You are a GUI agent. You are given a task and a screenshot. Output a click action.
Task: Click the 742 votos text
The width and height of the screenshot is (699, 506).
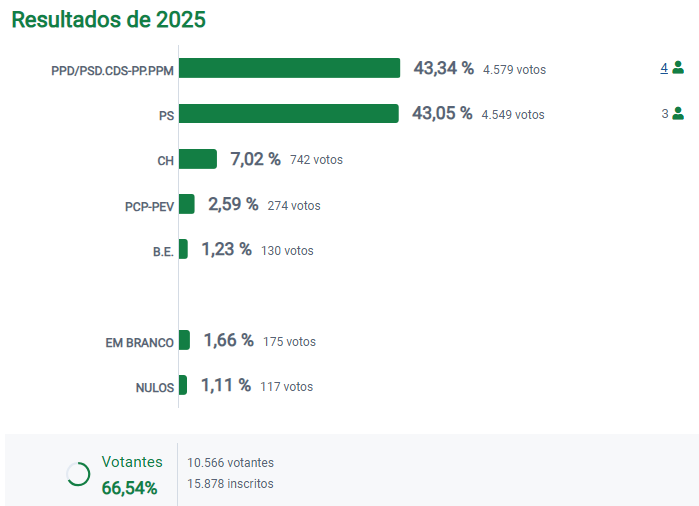(x=317, y=160)
